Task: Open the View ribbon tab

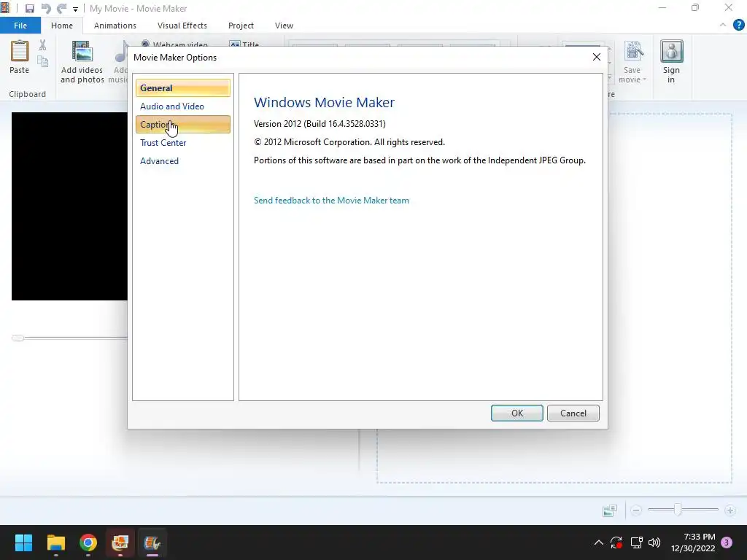Action: click(x=284, y=26)
